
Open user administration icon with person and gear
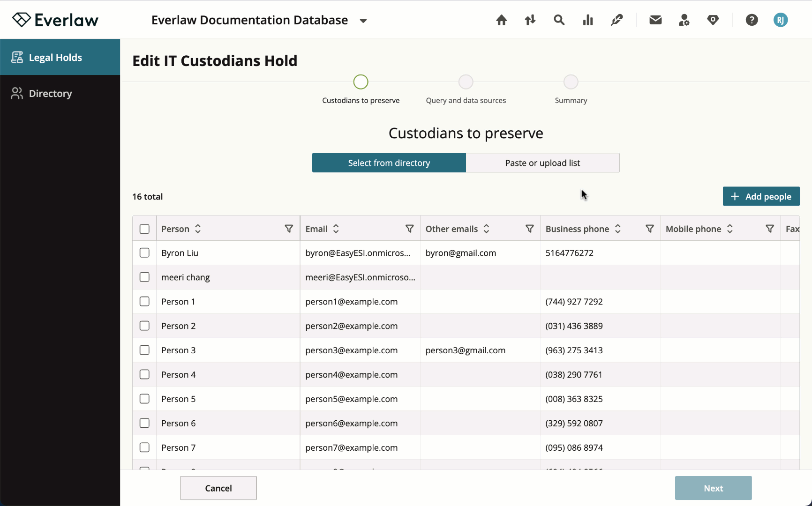684,20
